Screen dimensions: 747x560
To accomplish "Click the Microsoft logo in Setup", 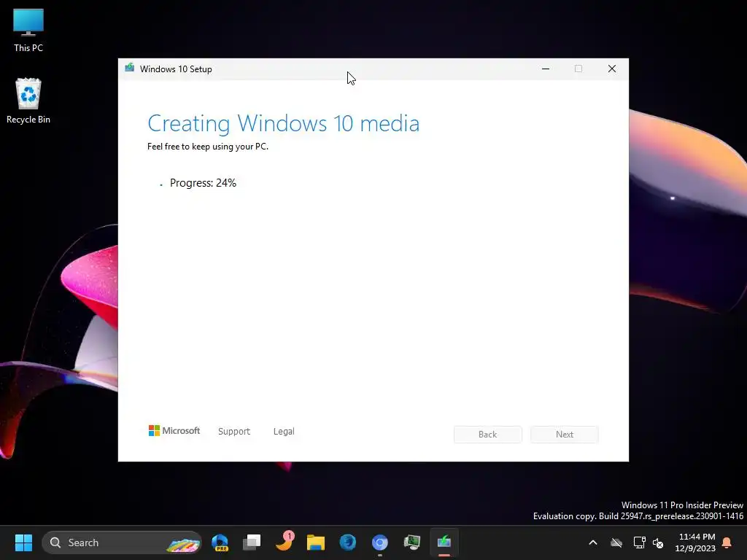I will click(174, 431).
